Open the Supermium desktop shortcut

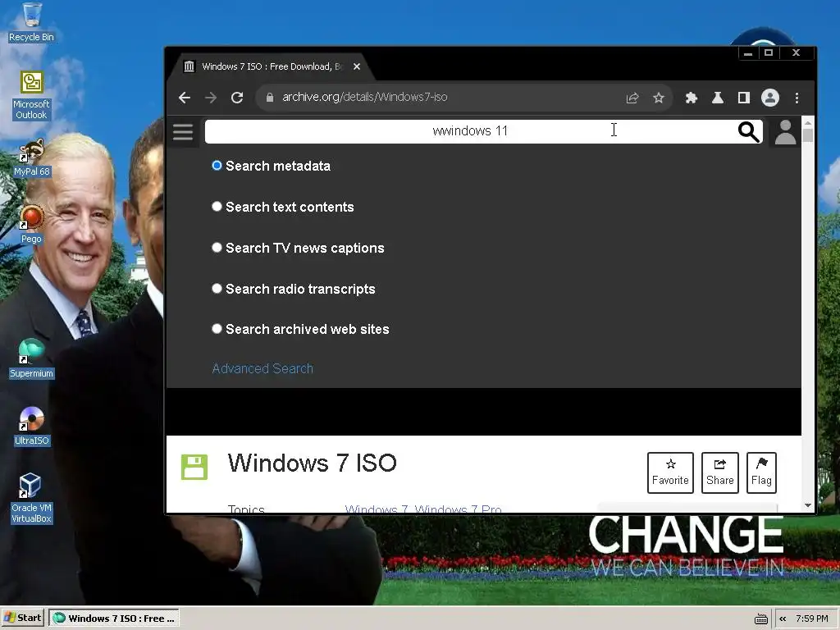[31, 359]
